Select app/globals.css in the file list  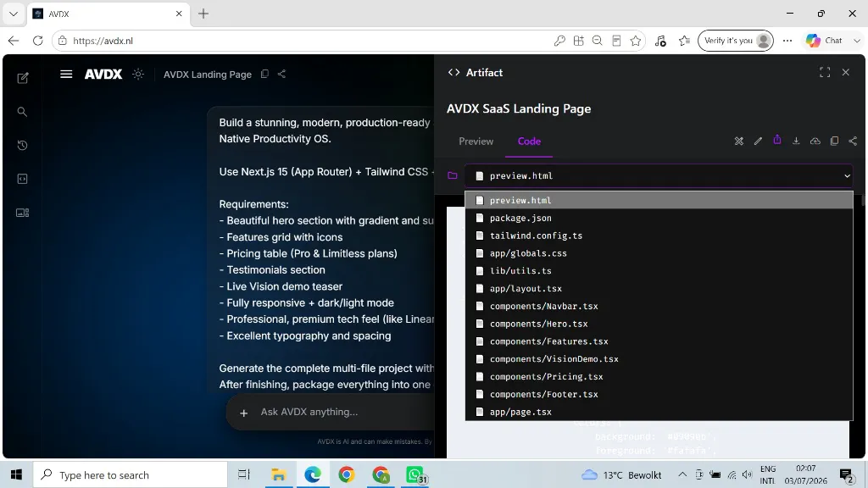659,253
